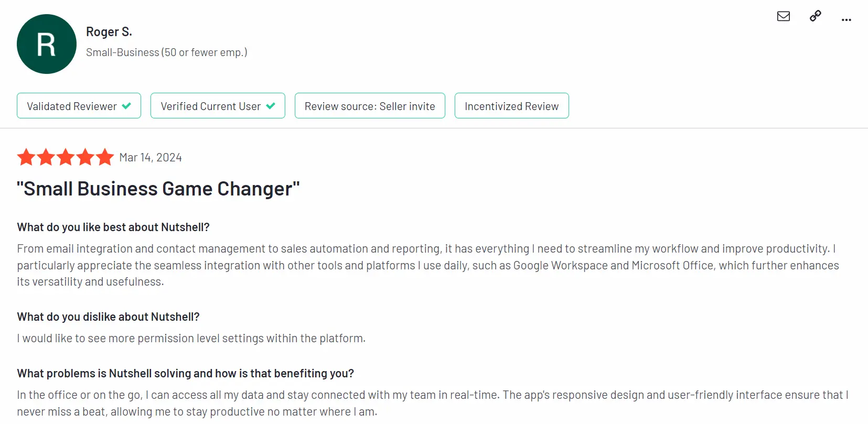Open the more options ellipsis menu
Viewport: 868px width, 424px height.
pos(846,19)
